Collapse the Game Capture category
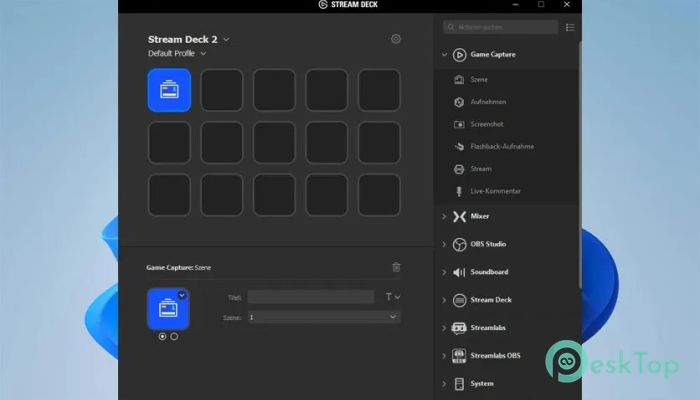700x400 pixels. (x=444, y=54)
